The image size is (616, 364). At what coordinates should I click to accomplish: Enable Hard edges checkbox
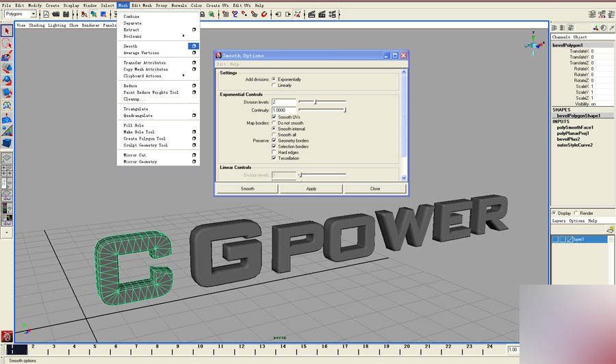(x=274, y=153)
